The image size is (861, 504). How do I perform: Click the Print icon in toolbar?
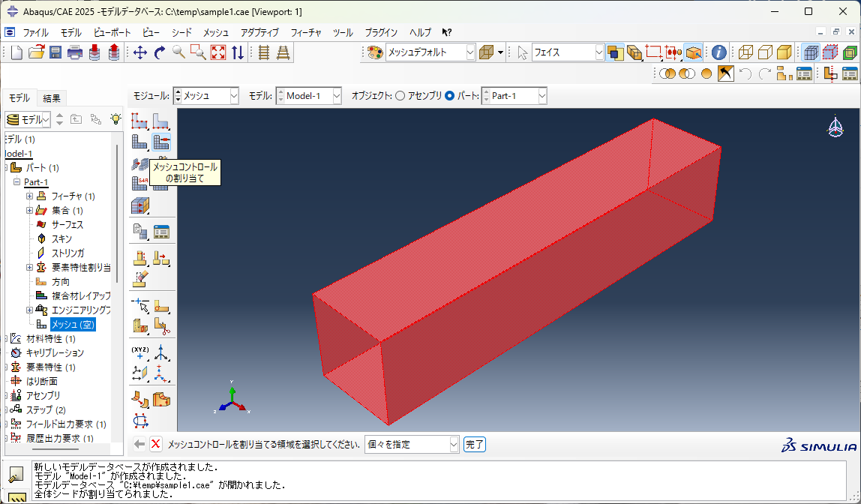tap(75, 52)
